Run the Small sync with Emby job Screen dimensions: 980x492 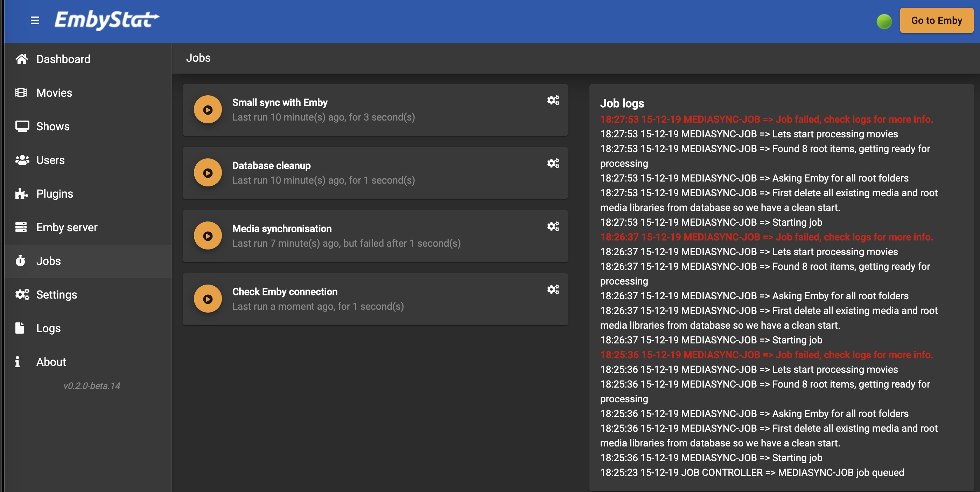point(208,109)
